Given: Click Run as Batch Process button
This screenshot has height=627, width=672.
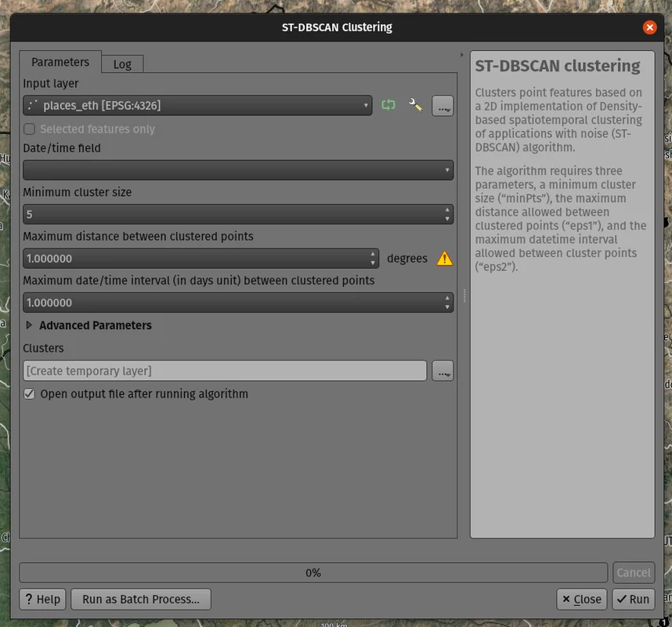Looking at the screenshot, I should coord(141,600).
